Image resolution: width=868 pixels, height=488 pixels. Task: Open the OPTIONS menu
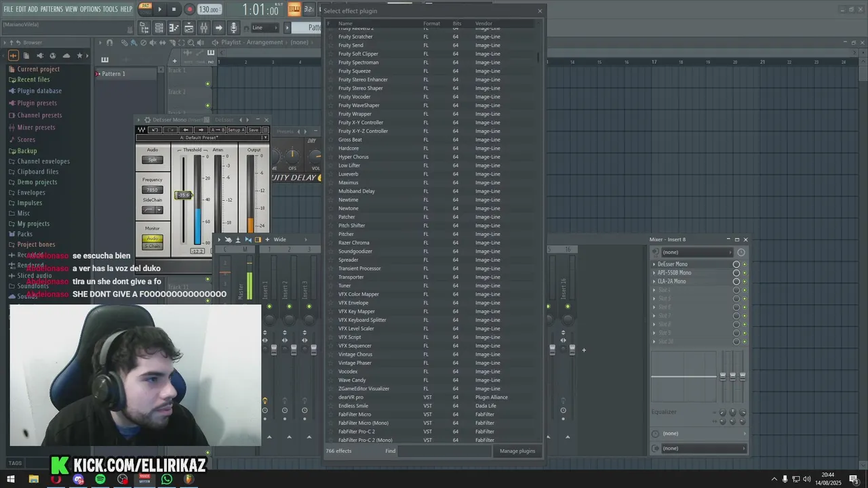pos(90,9)
